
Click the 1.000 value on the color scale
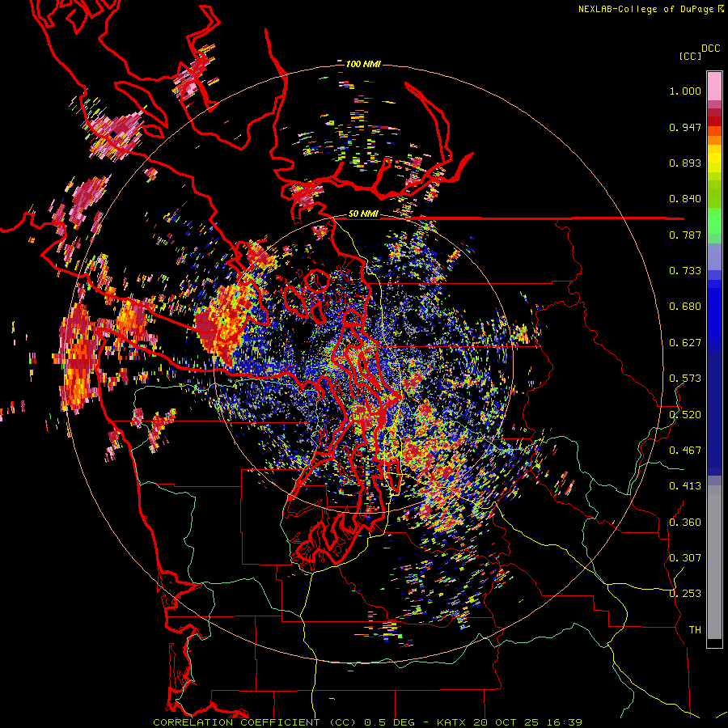pos(685,91)
